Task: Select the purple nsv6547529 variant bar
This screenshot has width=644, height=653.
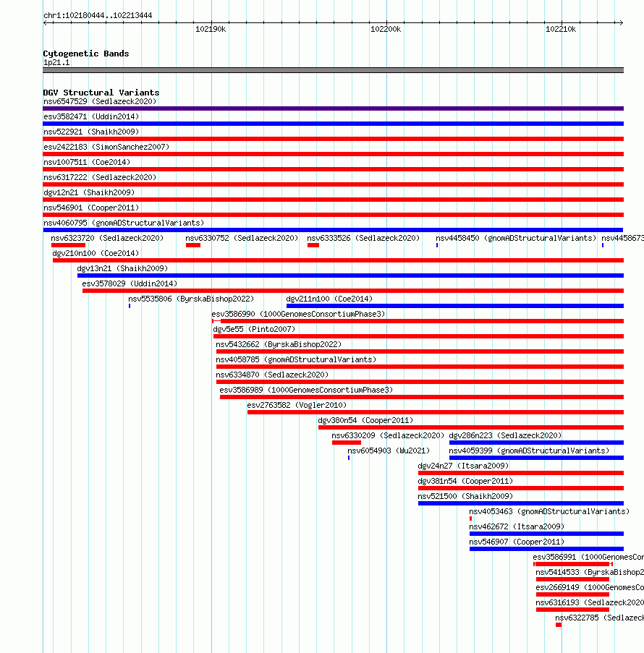Action: pyautogui.click(x=333, y=108)
